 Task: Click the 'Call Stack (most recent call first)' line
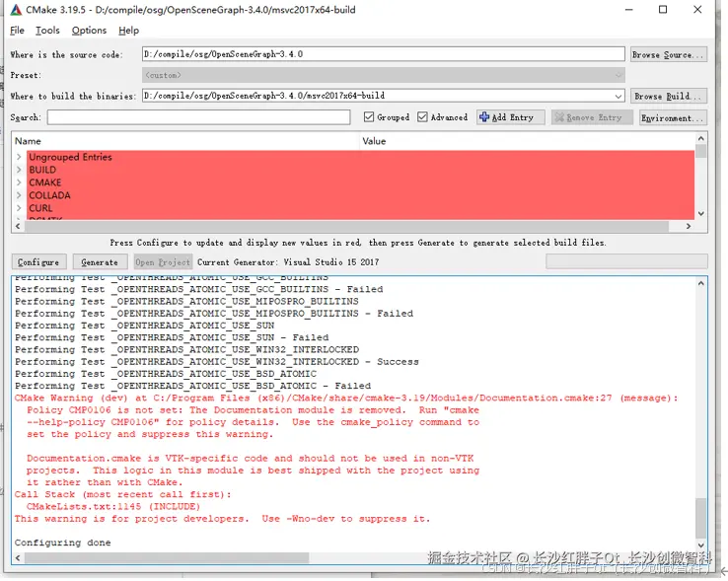(122, 494)
